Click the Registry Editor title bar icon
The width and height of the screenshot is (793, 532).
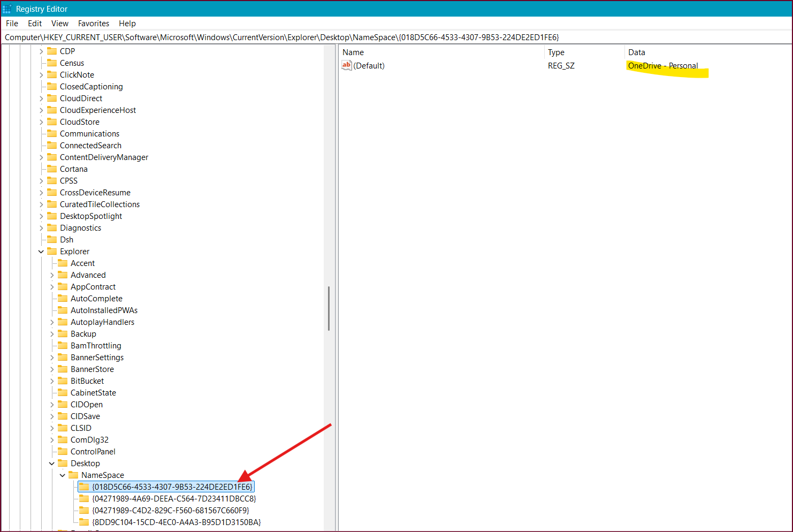(7, 9)
